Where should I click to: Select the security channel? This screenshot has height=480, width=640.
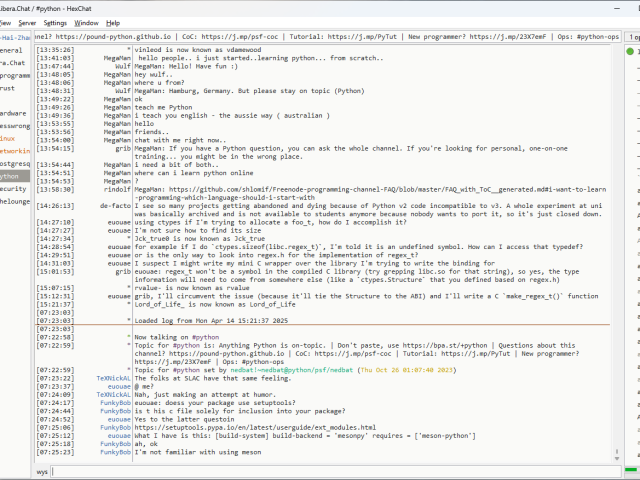coord(13,188)
